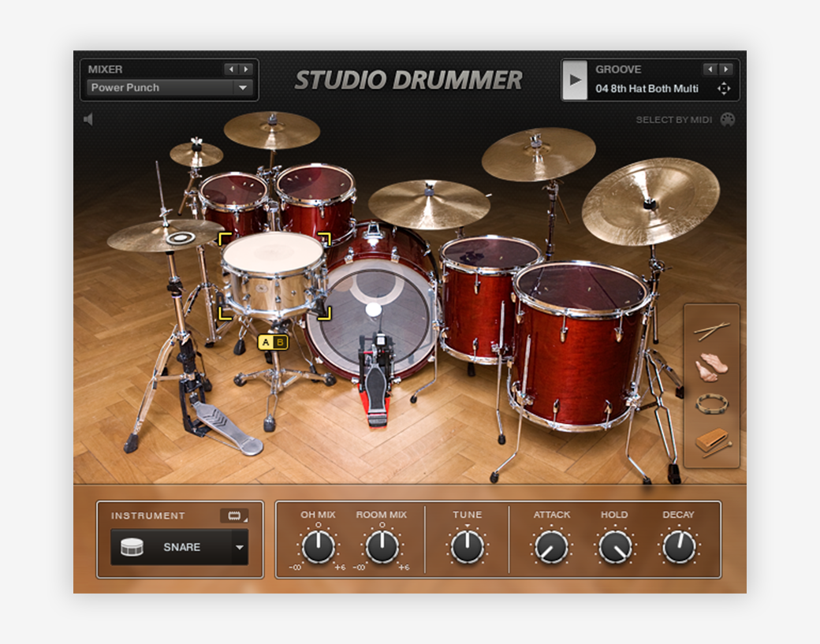820x644 pixels.
Task: Open the Mixer preset dropdown
Action: point(243,87)
